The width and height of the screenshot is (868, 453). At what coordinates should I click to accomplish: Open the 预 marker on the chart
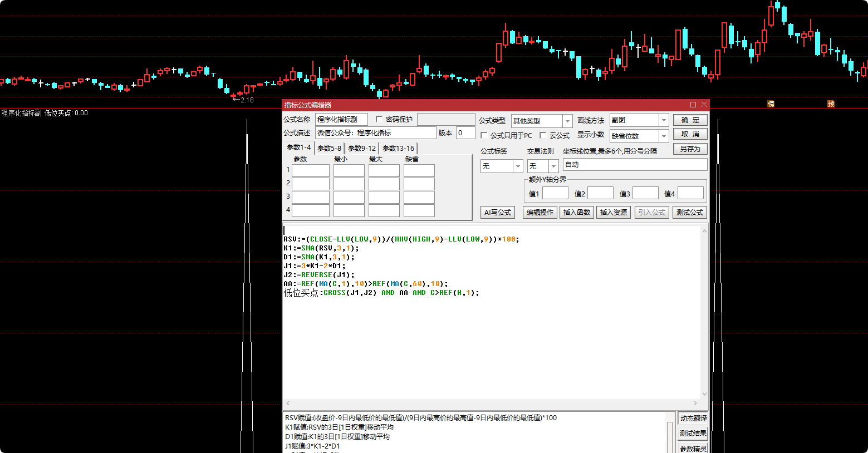[x=831, y=104]
